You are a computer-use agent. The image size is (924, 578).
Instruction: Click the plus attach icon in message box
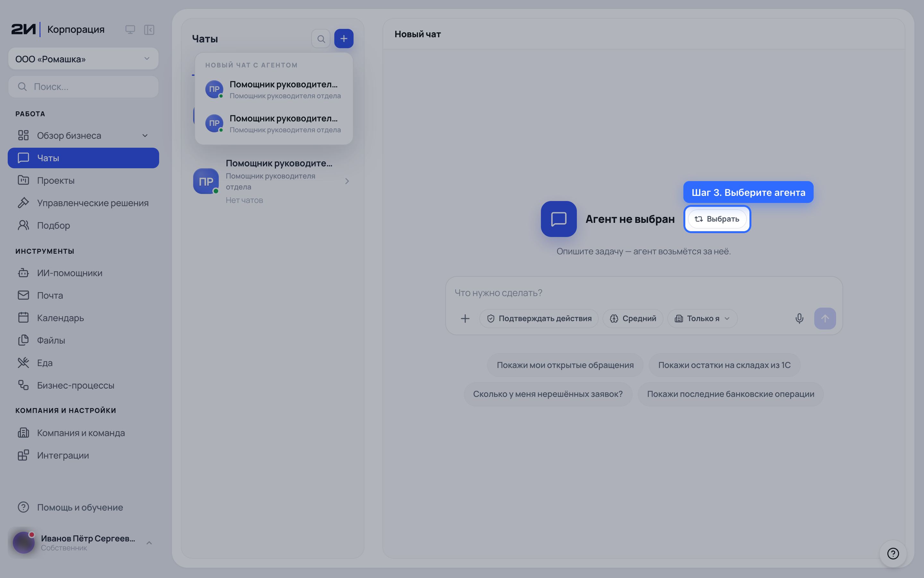[465, 319]
